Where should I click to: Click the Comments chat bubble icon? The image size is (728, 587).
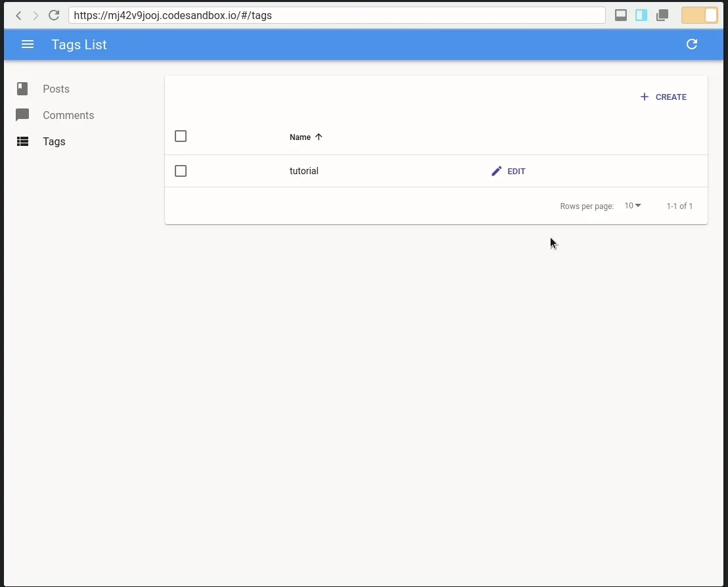click(x=22, y=115)
